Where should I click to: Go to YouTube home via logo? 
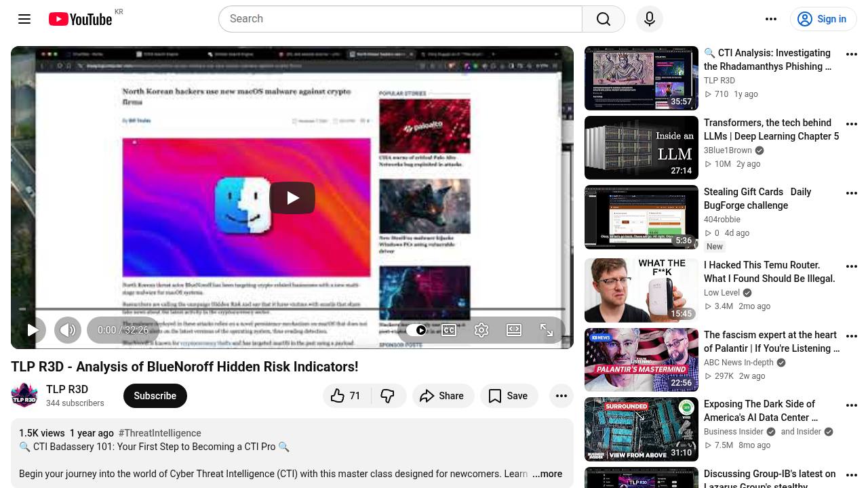pyautogui.click(x=80, y=19)
